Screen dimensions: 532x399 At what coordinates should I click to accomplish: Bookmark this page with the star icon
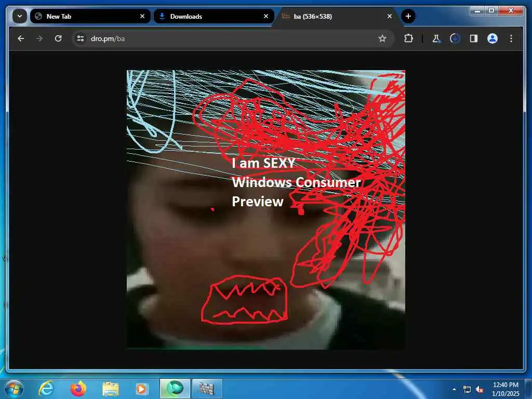click(x=382, y=38)
